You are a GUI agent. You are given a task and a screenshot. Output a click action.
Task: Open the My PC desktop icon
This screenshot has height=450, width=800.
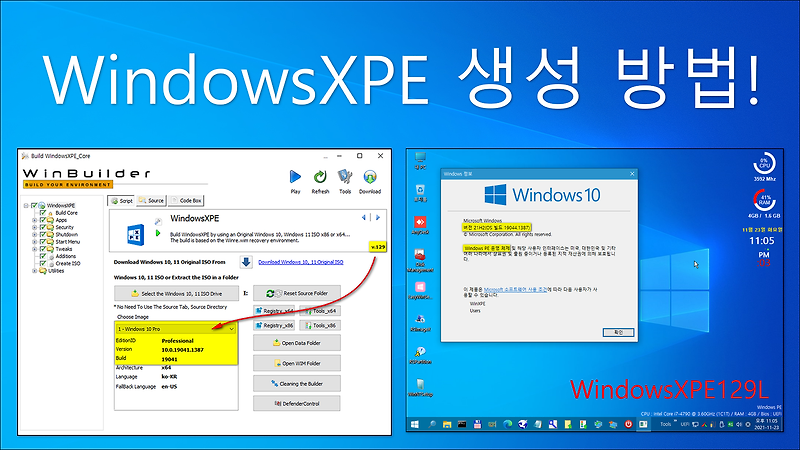420,157
